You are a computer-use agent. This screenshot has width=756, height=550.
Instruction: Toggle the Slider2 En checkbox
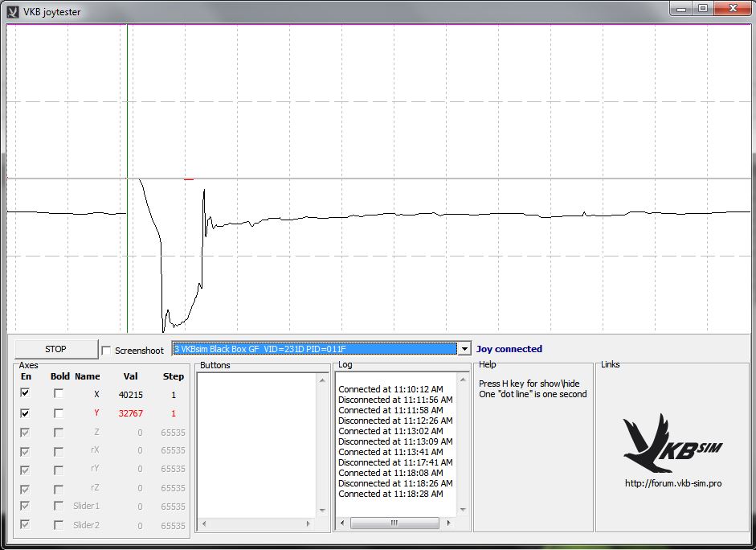(25, 524)
